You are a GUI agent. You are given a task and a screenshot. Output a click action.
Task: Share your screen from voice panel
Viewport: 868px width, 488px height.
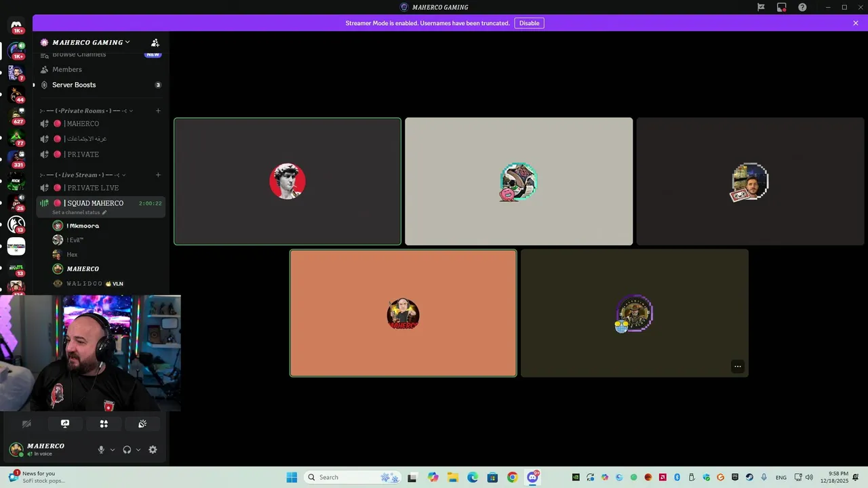click(65, 424)
